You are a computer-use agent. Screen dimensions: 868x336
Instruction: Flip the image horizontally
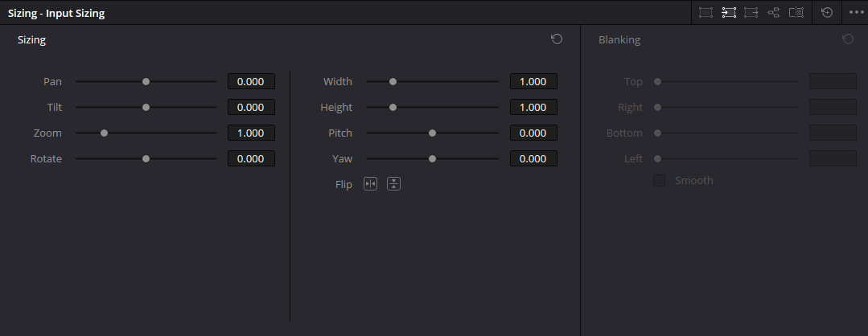(370, 184)
